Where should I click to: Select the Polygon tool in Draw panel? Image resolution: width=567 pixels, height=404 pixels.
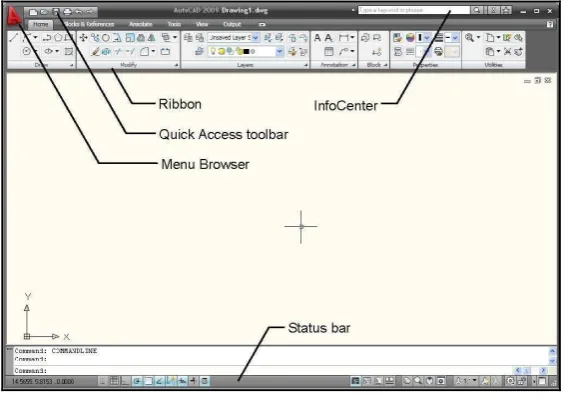(58, 38)
